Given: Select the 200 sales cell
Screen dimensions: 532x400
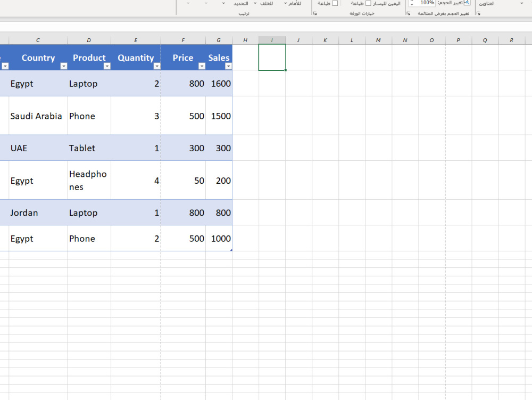Looking at the screenshot, I should point(219,181).
